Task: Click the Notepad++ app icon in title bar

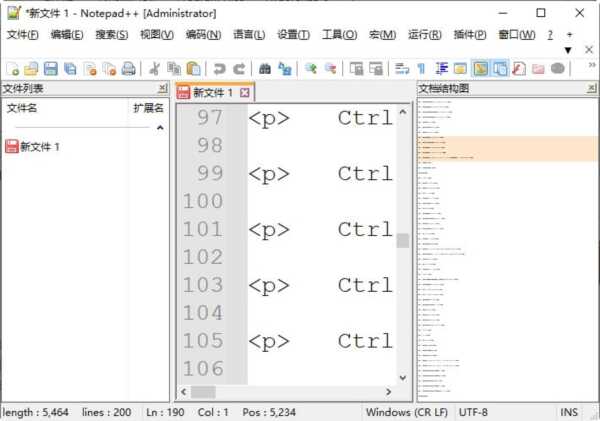Action: (14, 13)
